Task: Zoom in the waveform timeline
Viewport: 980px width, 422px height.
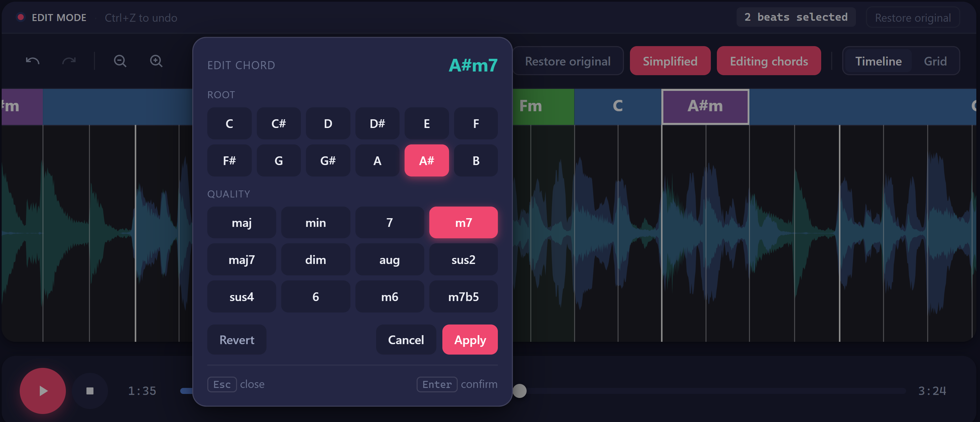Action: pos(156,61)
